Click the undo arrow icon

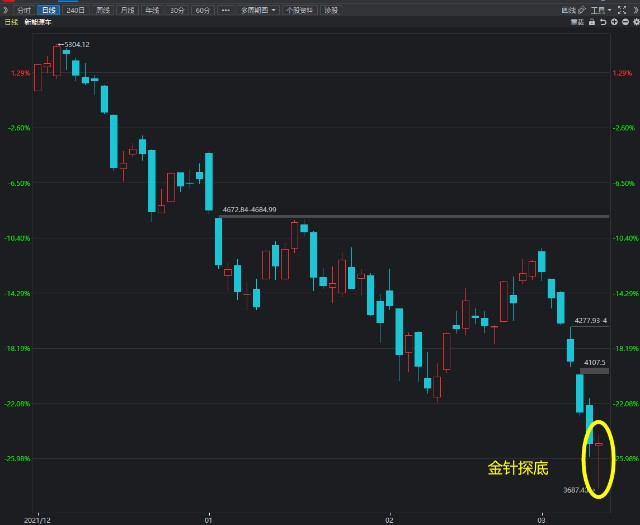point(603,22)
